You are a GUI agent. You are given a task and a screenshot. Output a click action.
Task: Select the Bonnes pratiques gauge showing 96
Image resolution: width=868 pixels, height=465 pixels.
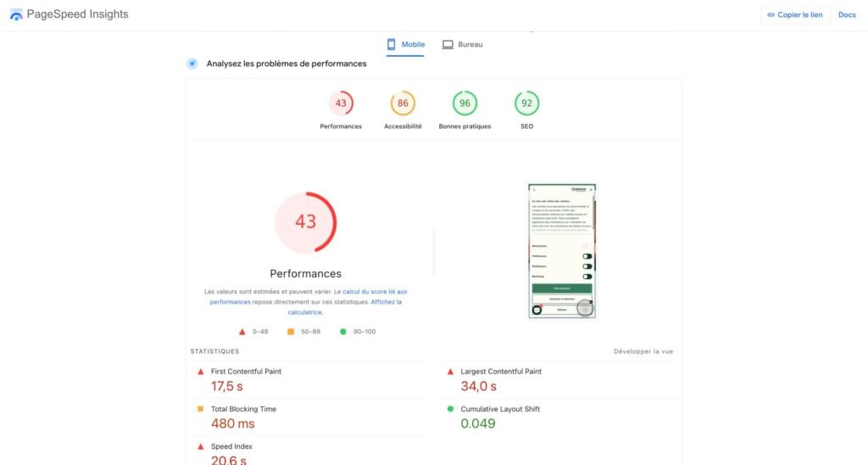465,104
